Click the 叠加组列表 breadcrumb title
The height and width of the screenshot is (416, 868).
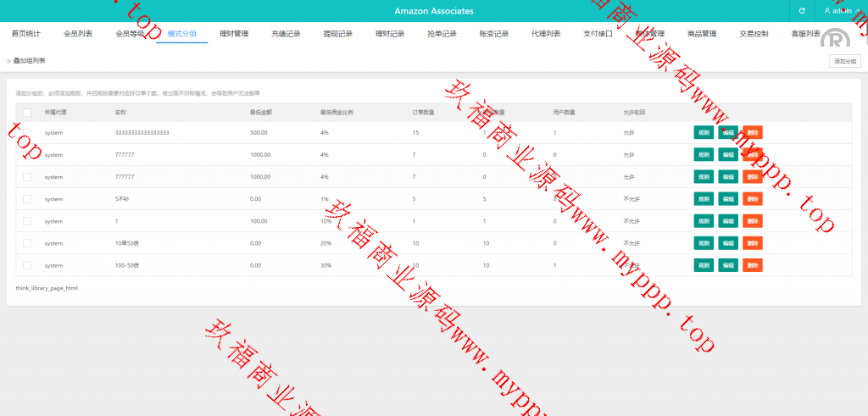pos(30,61)
